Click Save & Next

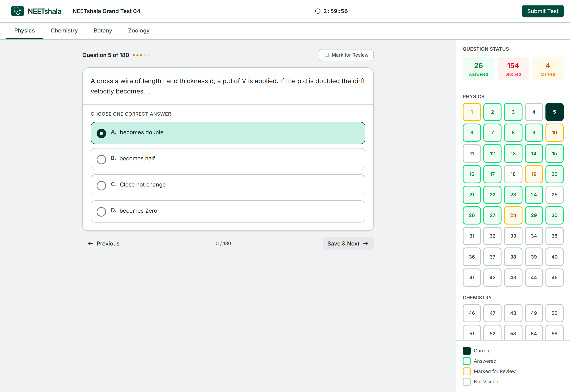click(x=348, y=243)
